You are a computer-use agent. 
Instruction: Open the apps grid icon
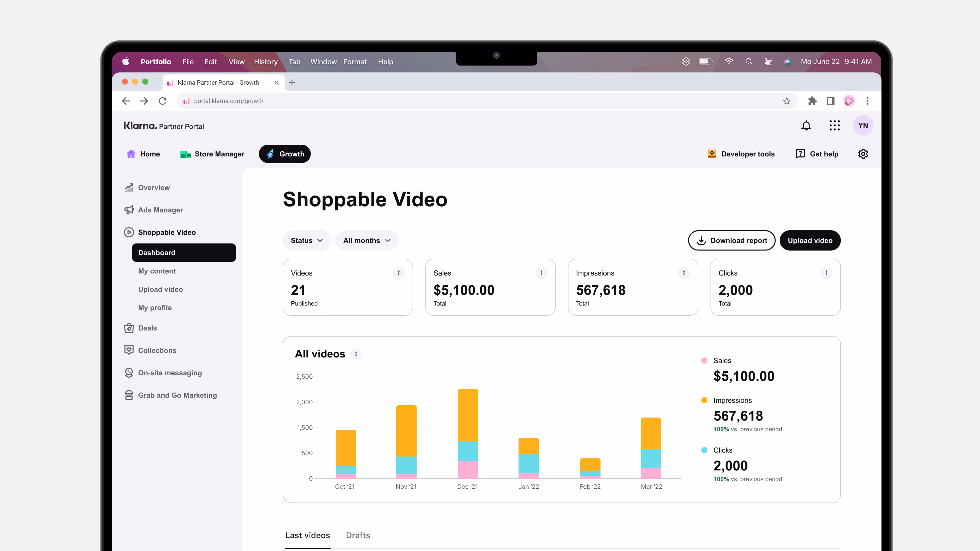pos(834,126)
